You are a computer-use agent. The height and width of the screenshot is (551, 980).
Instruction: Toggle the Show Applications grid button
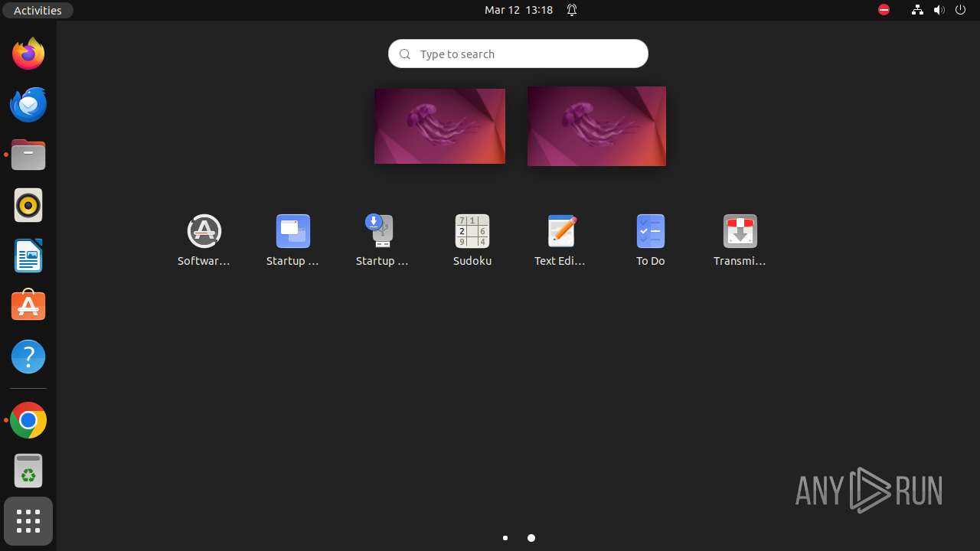click(28, 521)
